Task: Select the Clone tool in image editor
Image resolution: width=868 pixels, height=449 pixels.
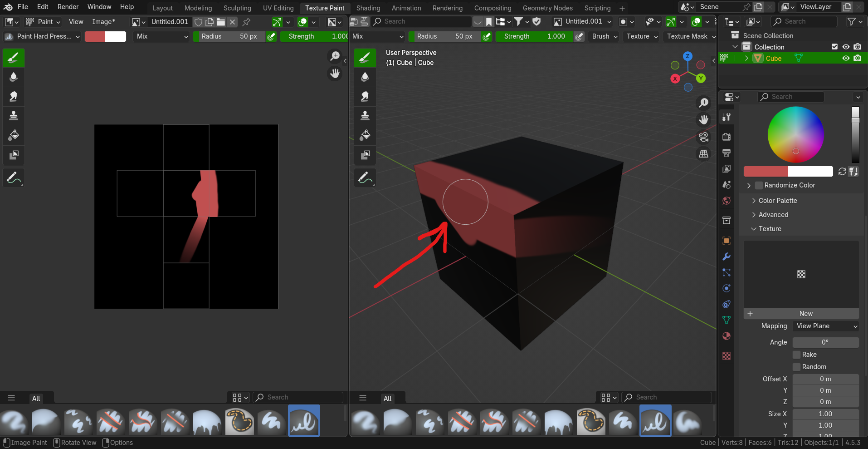Action: (x=14, y=115)
